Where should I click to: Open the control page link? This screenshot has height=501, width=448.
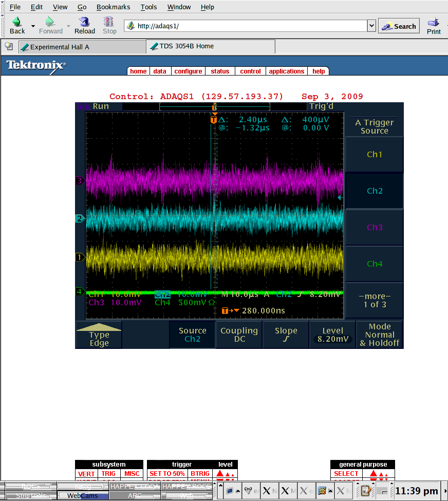pos(250,71)
